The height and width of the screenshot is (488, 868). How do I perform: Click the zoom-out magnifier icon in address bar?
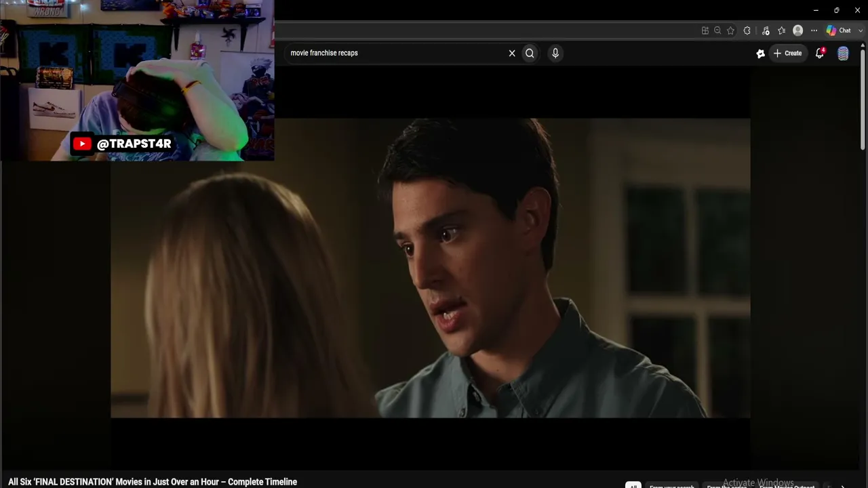[x=717, y=30]
